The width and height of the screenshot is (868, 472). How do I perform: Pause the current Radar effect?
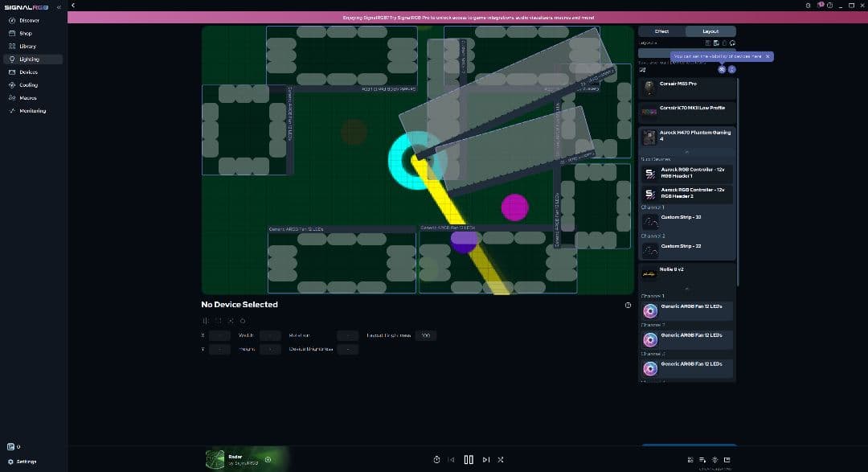click(469, 460)
